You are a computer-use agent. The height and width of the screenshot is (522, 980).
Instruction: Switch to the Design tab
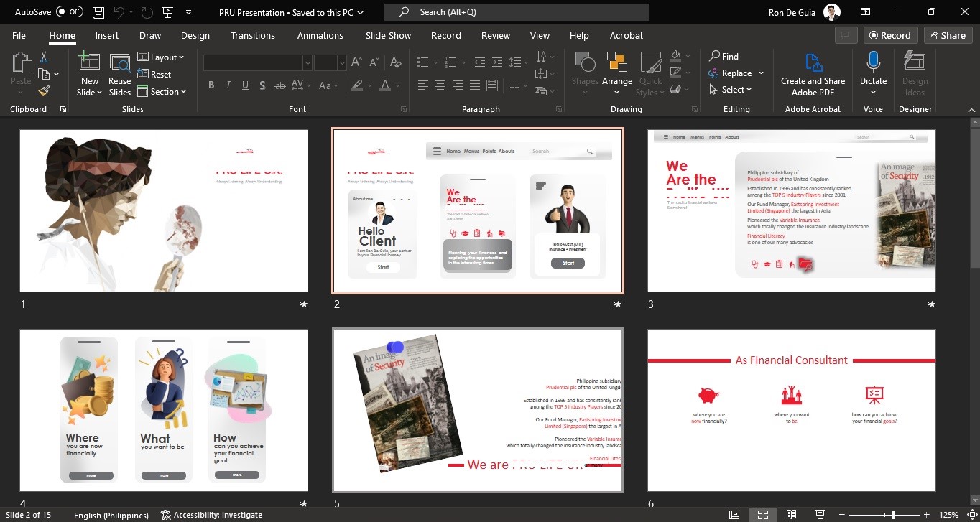(x=195, y=35)
